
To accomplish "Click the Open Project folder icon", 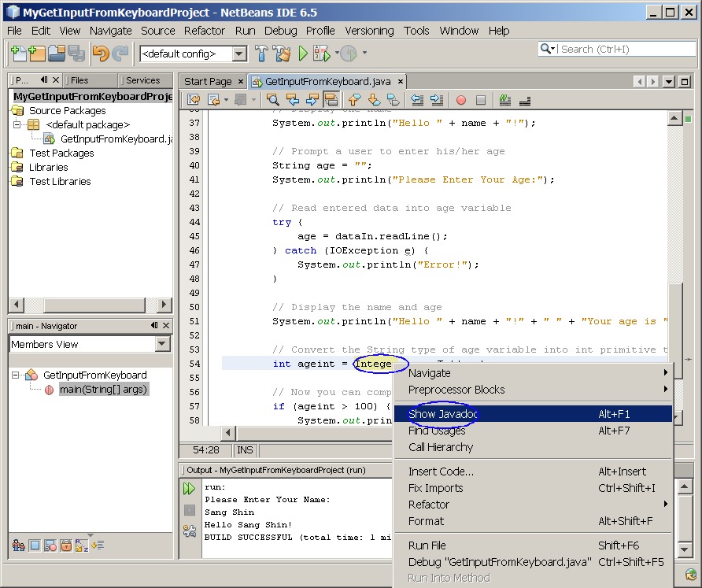I will click(57, 54).
